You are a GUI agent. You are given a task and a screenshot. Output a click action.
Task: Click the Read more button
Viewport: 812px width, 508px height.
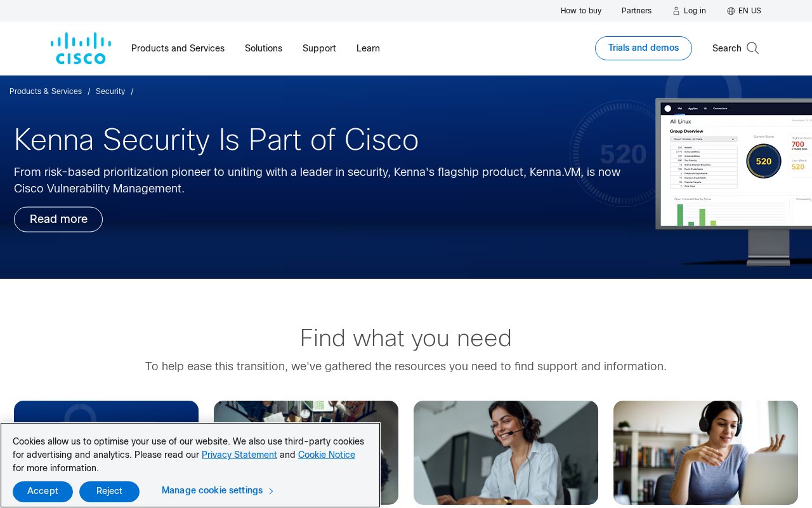tap(58, 219)
